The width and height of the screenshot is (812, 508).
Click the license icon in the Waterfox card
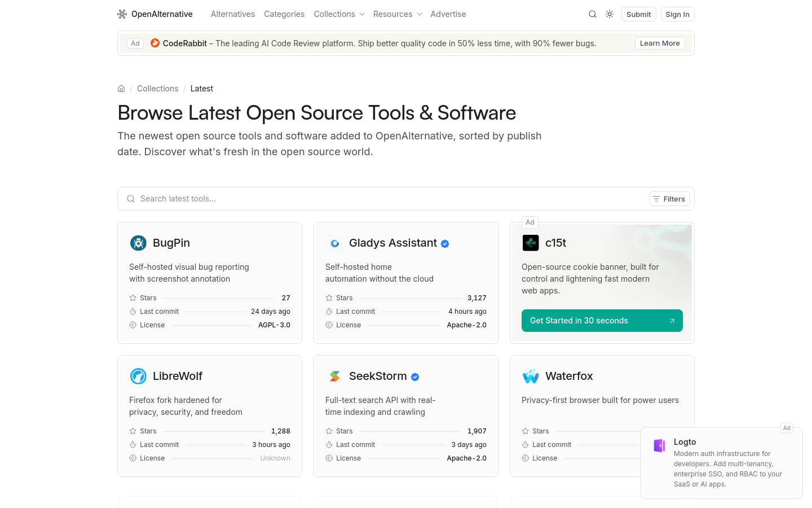[526, 458]
